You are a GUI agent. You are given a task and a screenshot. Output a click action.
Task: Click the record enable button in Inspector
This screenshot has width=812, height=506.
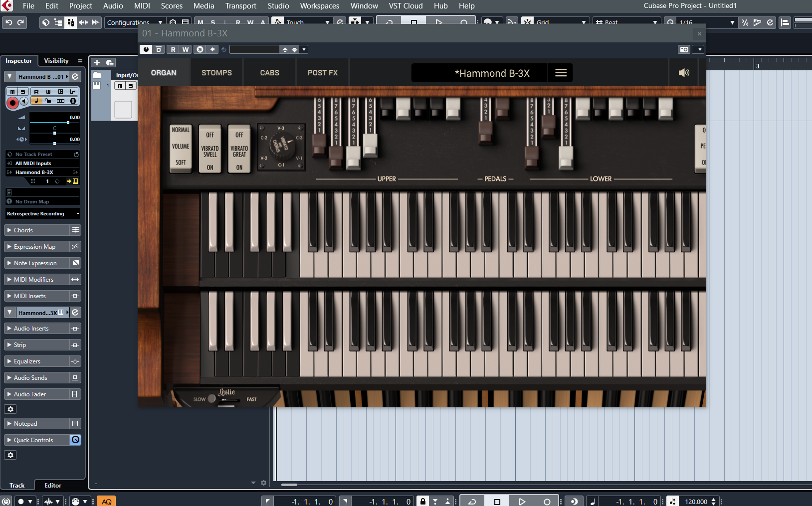(x=12, y=103)
